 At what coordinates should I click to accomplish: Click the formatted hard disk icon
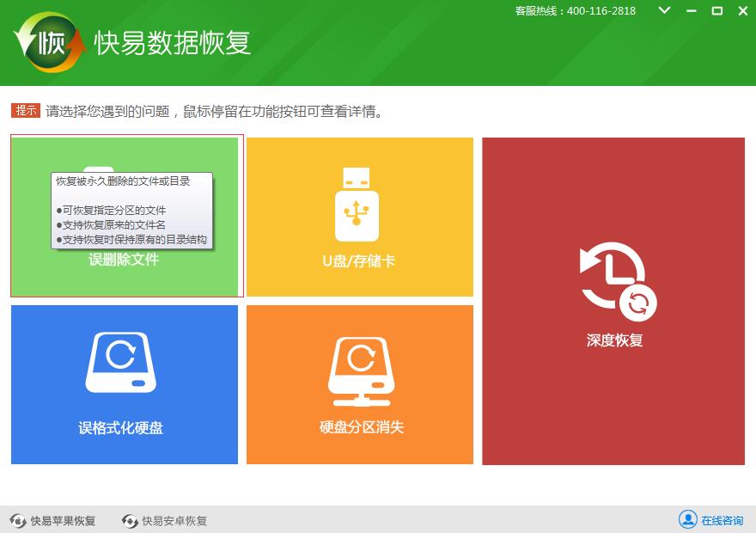point(121,362)
